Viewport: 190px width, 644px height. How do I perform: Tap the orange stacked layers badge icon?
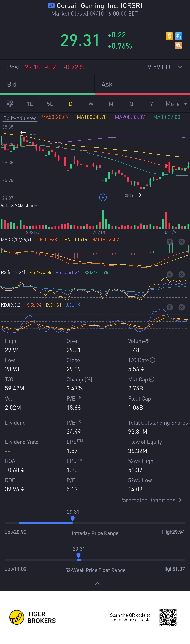179,45
